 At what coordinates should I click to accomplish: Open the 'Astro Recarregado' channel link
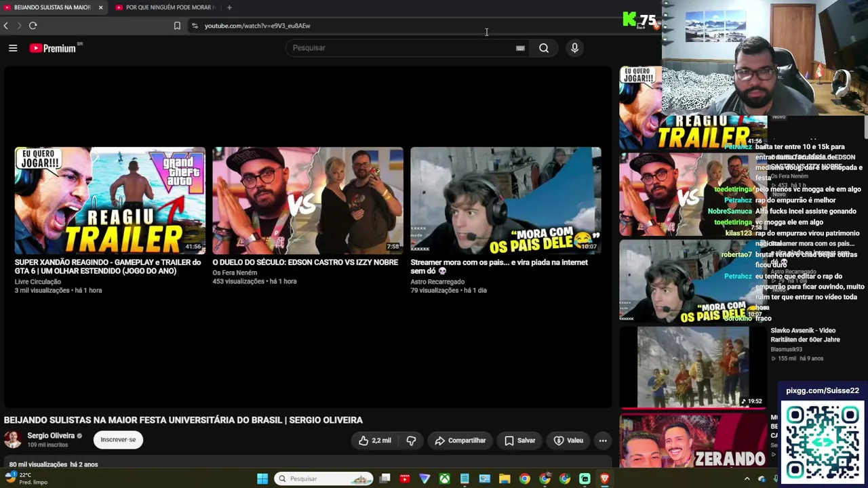pyautogui.click(x=437, y=282)
